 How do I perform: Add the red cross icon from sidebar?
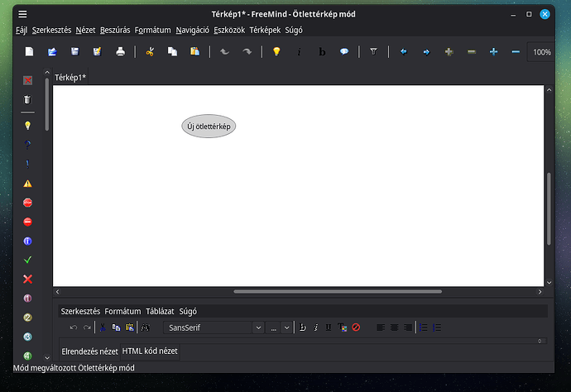27,280
